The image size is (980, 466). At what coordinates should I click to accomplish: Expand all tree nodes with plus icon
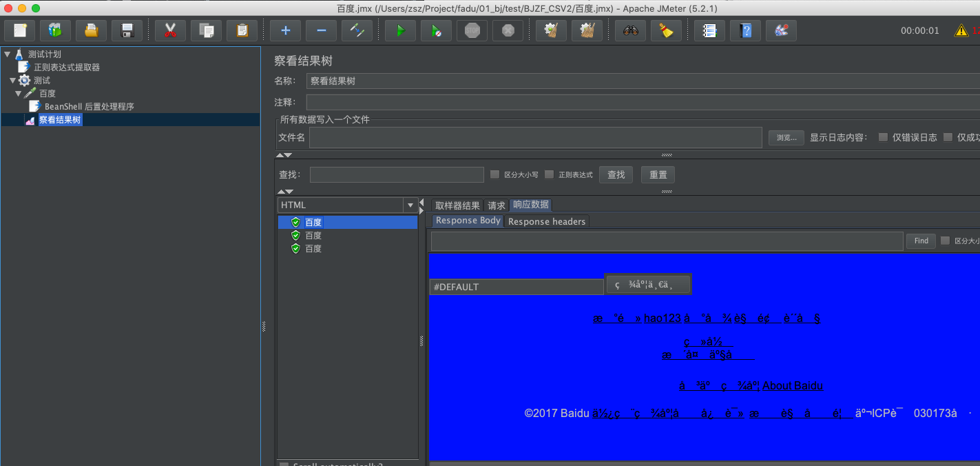pyautogui.click(x=285, y=30)
